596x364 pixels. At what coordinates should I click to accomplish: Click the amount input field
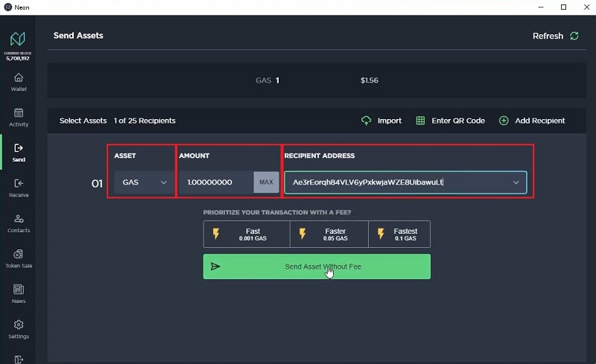(x=216, y=182)
